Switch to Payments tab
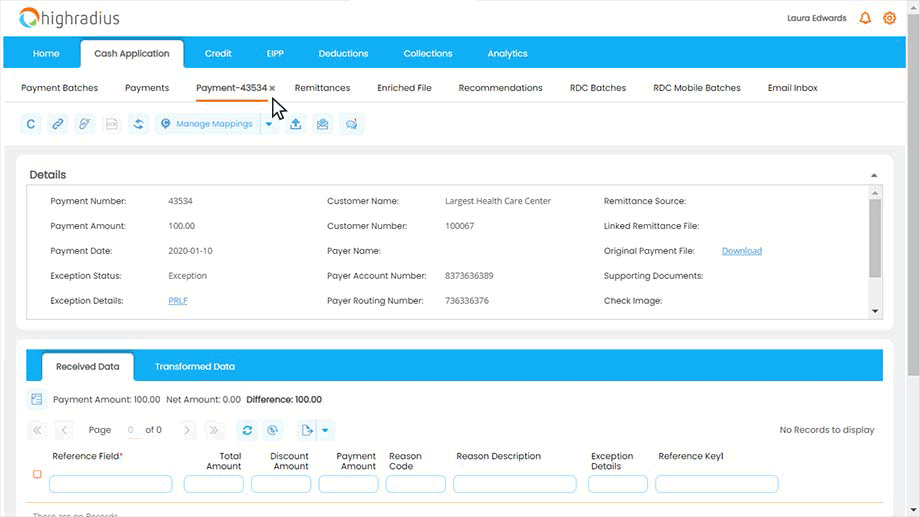Image resolution: width=920 pixels, height=517 pixels. (x=147, y=88)
